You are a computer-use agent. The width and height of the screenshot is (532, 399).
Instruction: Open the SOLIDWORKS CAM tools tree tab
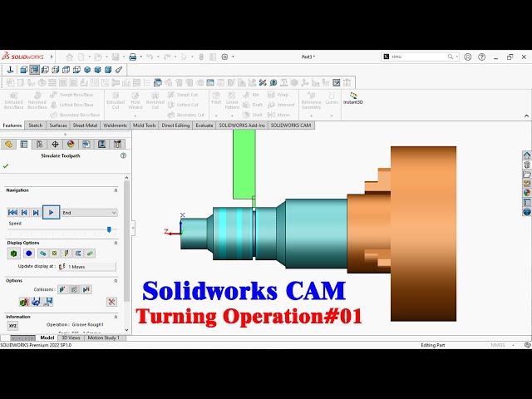117,144
